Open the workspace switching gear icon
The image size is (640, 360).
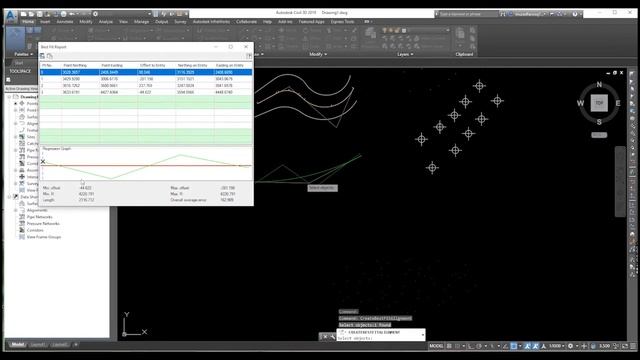(570, 346)
